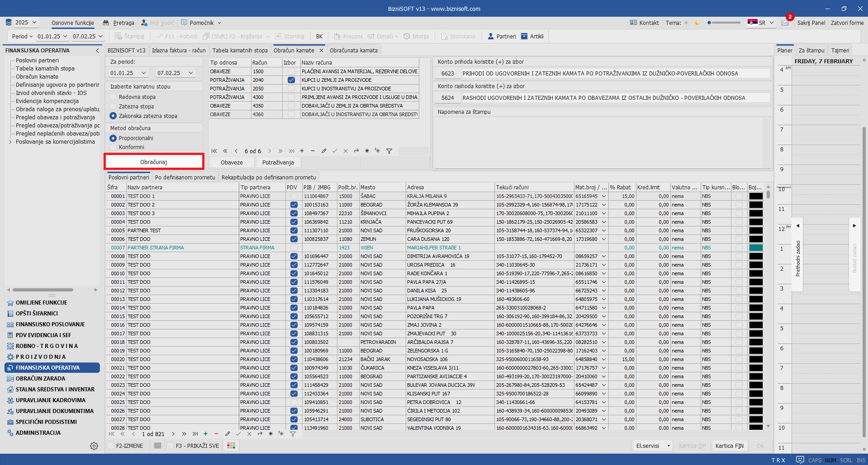This screenshot has width=868, height=465.
Task: Expand the SR language dropdown
Action: click(x=761, y=23)
